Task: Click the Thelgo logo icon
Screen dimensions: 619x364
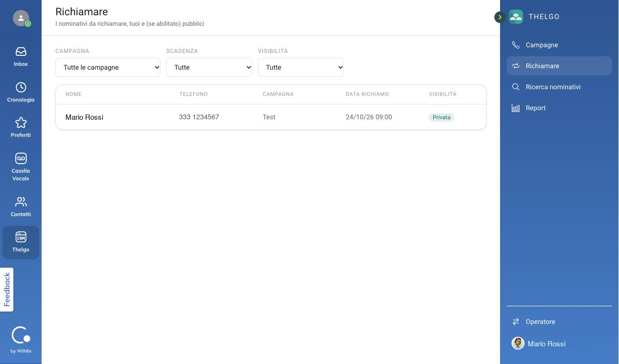Action: 516,17
